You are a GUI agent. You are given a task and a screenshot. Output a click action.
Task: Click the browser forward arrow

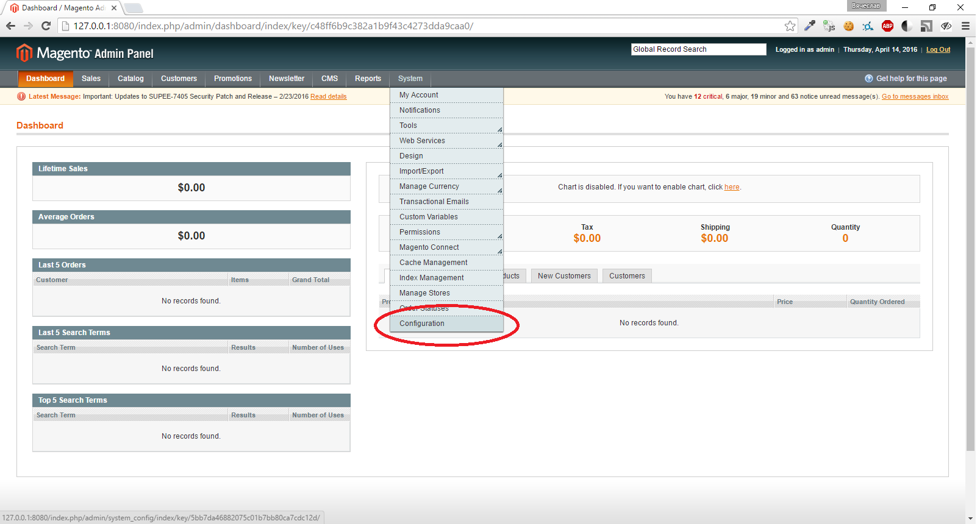click(28, 26)
